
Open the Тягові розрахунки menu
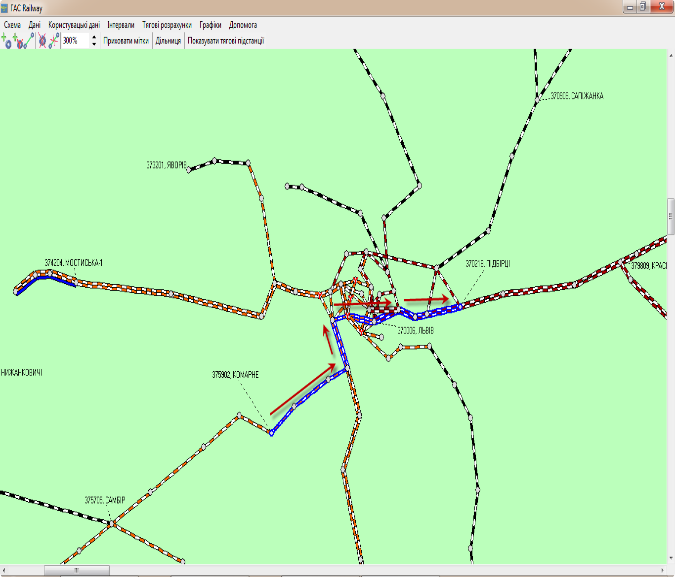click(166, 23)
